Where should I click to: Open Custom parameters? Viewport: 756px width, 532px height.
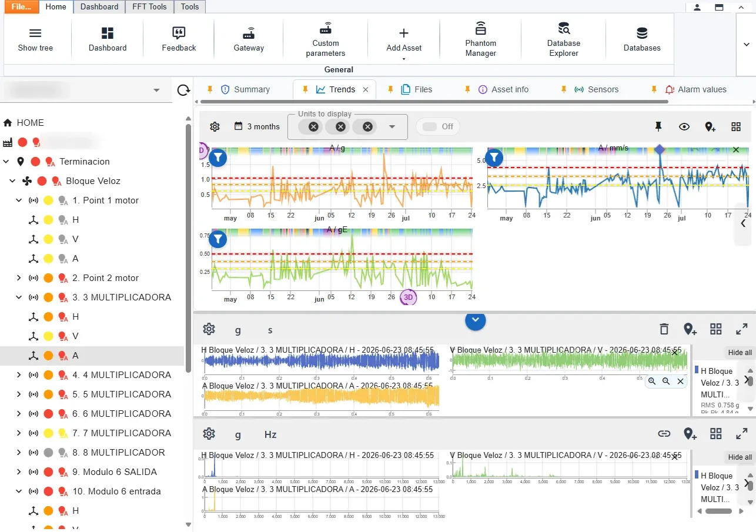[x=326, y=39]
